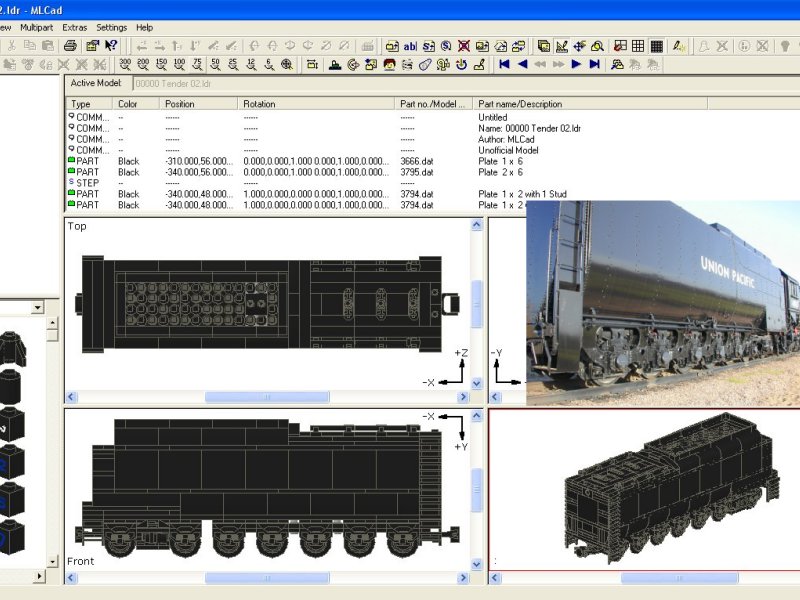Open the Extras menu

74,28
